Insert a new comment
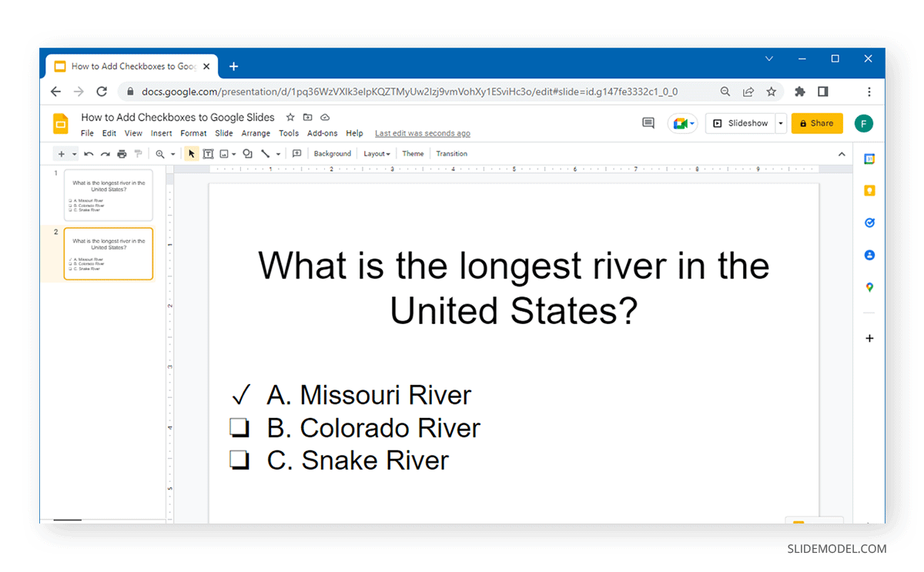The height and width of the screenshot is (572, 924). pyautogui.click(x=296, y=153)
